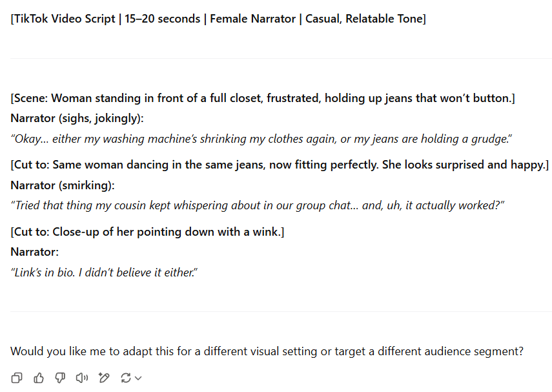This screenshot has width=552, height=392.
Task: Click the 'Link's in bio' quote
Action: pyautogui.click(x=104, y=273)
